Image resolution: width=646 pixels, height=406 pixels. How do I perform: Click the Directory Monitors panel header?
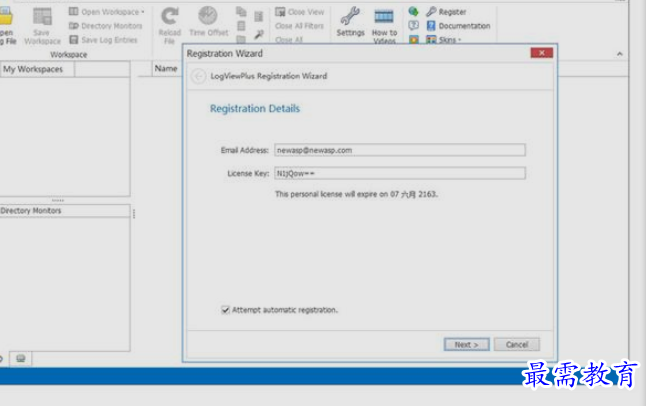(x=65, y=211)
